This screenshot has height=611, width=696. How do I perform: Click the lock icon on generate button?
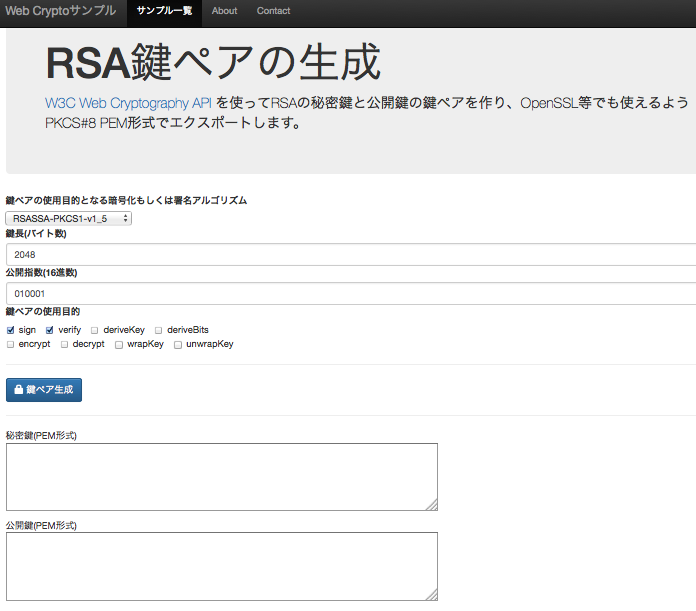(19, 389)
